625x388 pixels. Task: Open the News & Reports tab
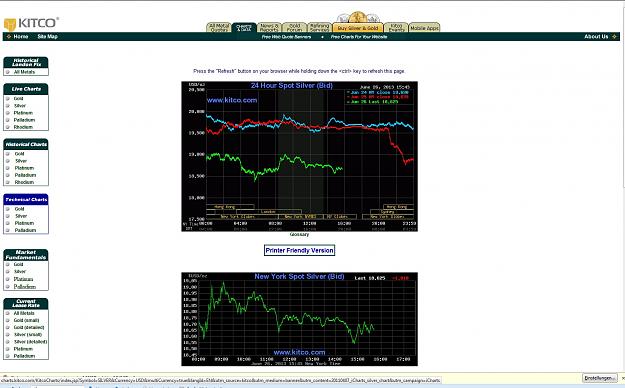269,28
